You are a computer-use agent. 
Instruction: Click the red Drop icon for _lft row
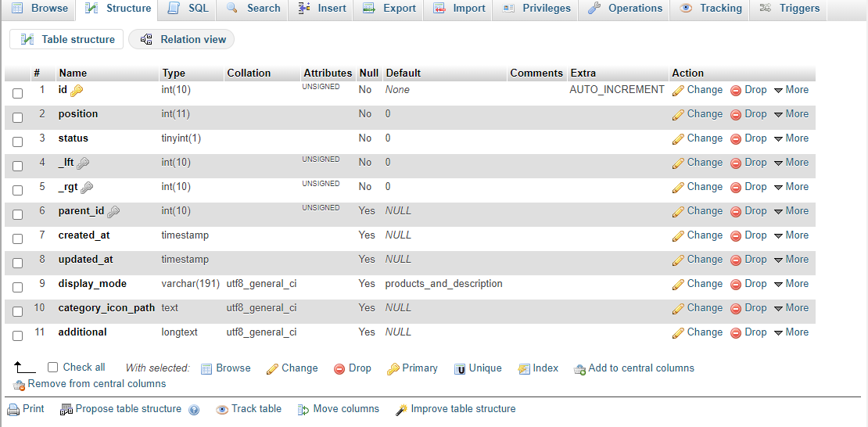pyautogui.click(x=736, y=163)
